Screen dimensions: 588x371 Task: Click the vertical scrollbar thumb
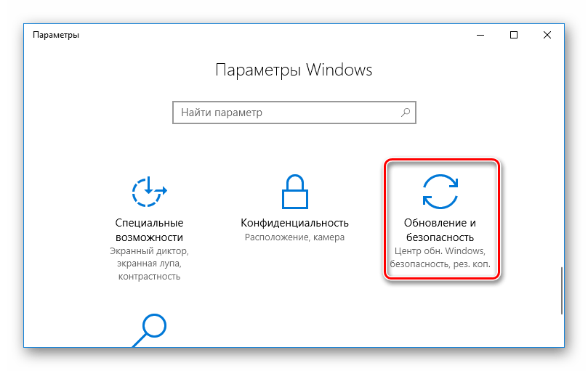[562, 291]
